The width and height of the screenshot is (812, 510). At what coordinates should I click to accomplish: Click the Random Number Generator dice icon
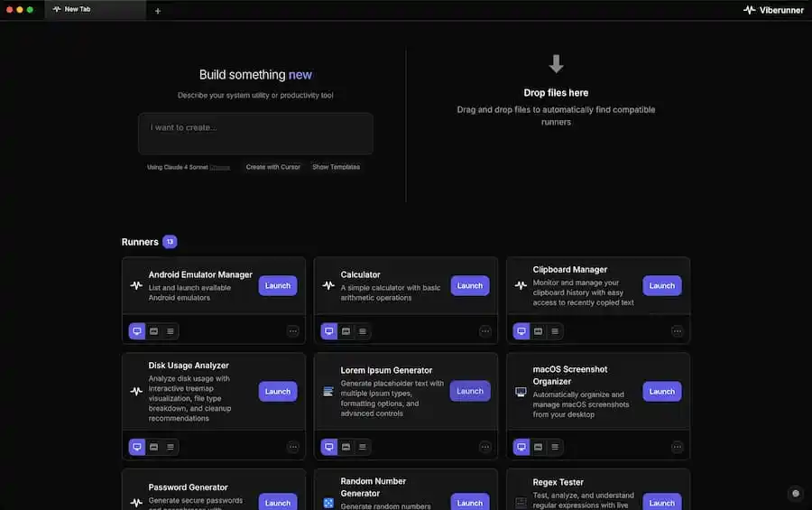click(x=328, y=503)
